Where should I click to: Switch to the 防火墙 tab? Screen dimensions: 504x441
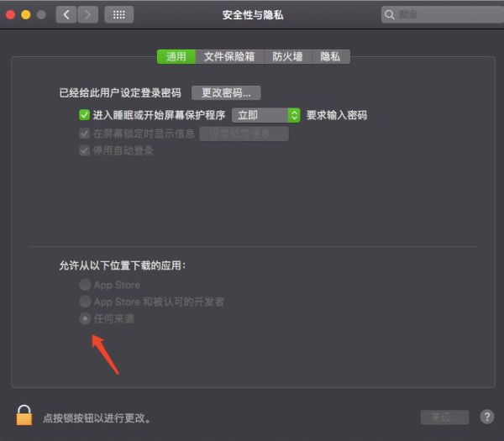tap(287, 56)
